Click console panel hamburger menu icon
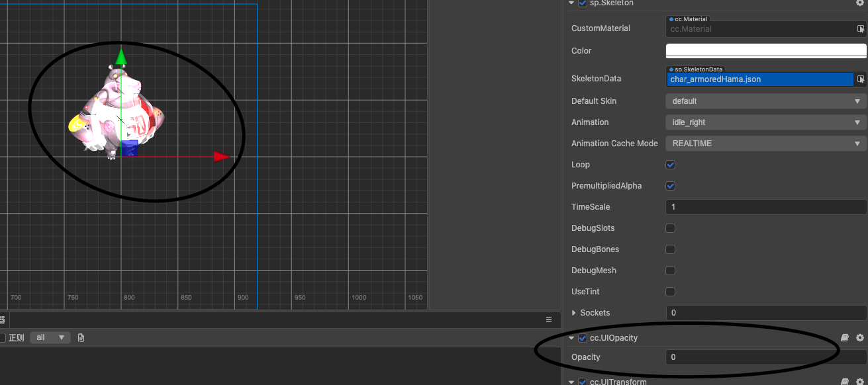The image size is (868, 385). [549, 320]
